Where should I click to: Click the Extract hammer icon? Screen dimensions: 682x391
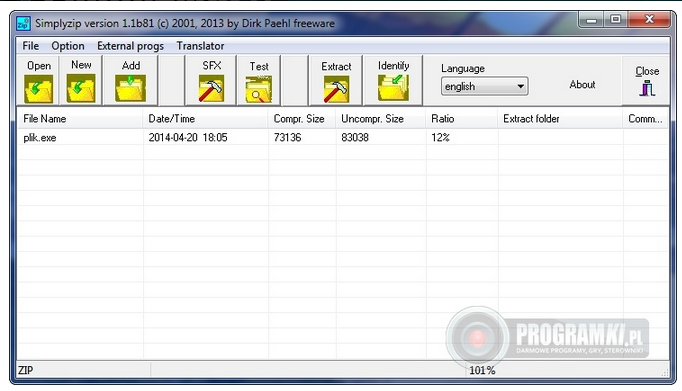(x=336, y=90)
